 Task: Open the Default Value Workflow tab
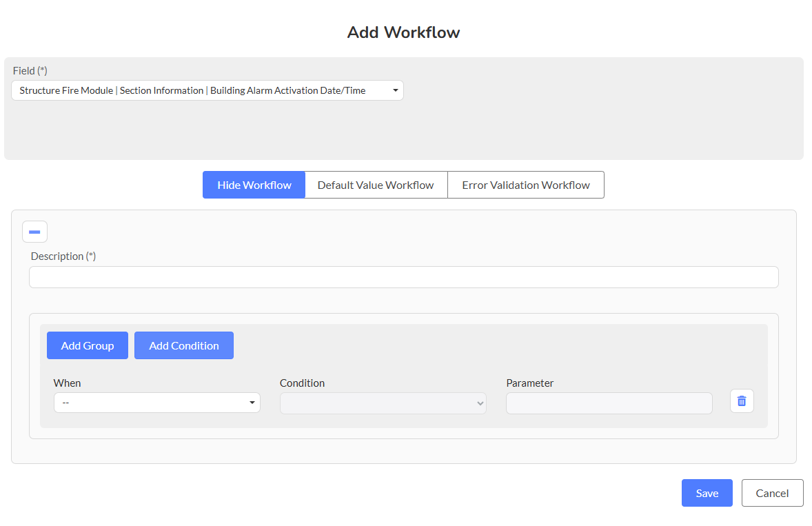pos(376,185)
